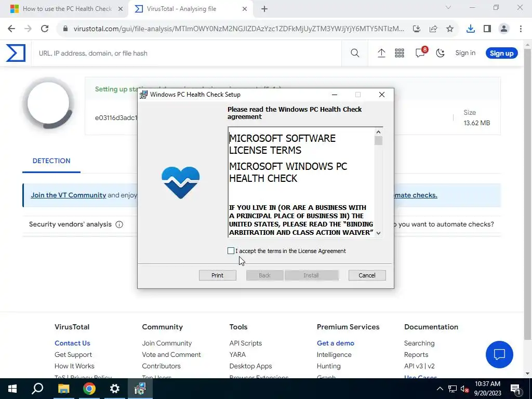The height and width of the screenshot is (399, 532).
Task: Open notifications with the 8 badge
Action: point(421,52)
